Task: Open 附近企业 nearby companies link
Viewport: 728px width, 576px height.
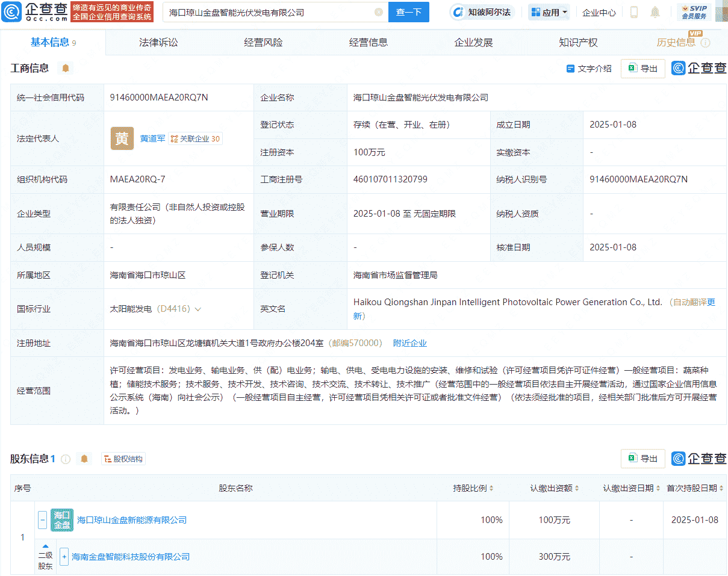Action: (410, 342)
